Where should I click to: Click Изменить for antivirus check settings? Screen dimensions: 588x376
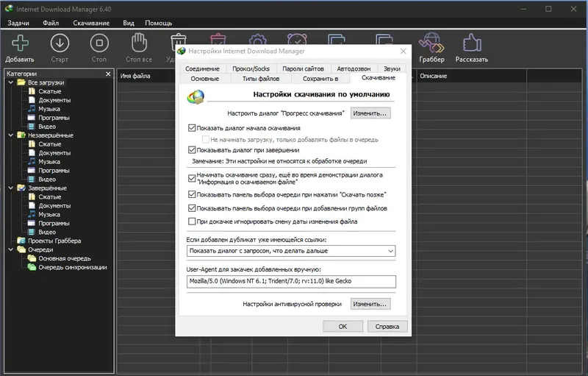(370, 304)
